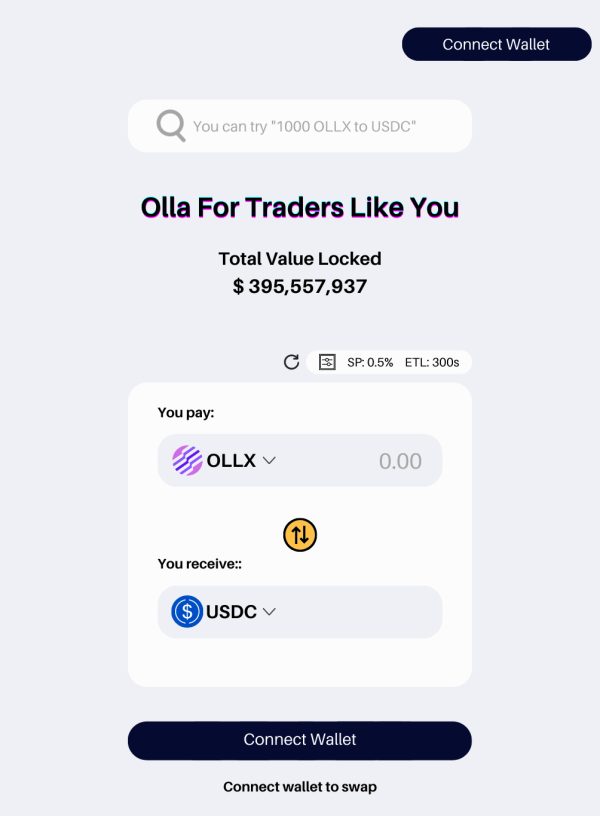Click the Olla For Traders Like You heading
Image resolution: width=600 pixels, height=816 pixels.
(x=300, y=207)
